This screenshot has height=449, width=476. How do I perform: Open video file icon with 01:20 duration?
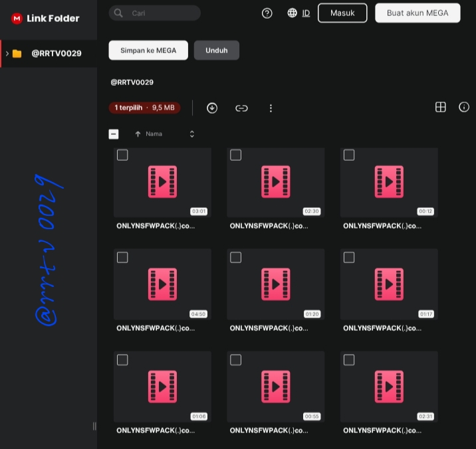click(x=276, y=284)
